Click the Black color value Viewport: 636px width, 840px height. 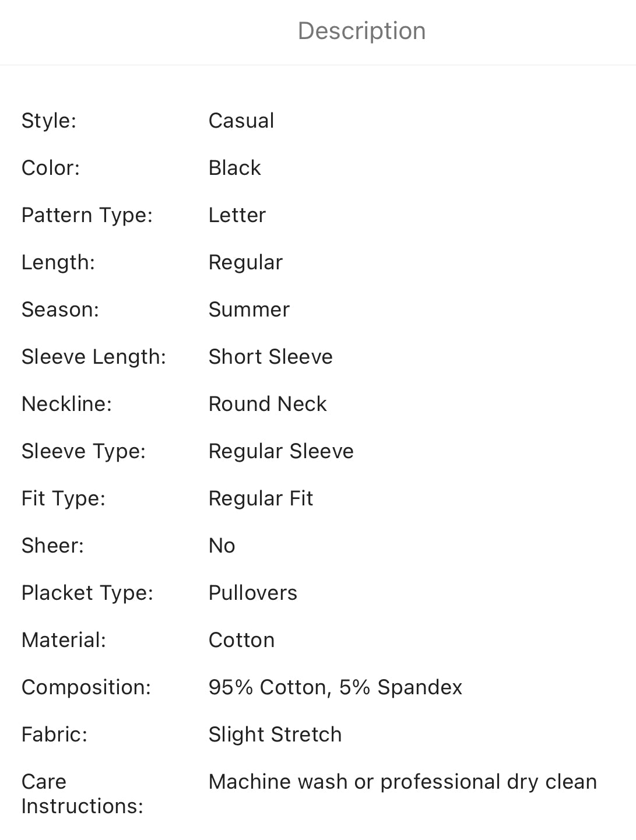coord(234,168)
